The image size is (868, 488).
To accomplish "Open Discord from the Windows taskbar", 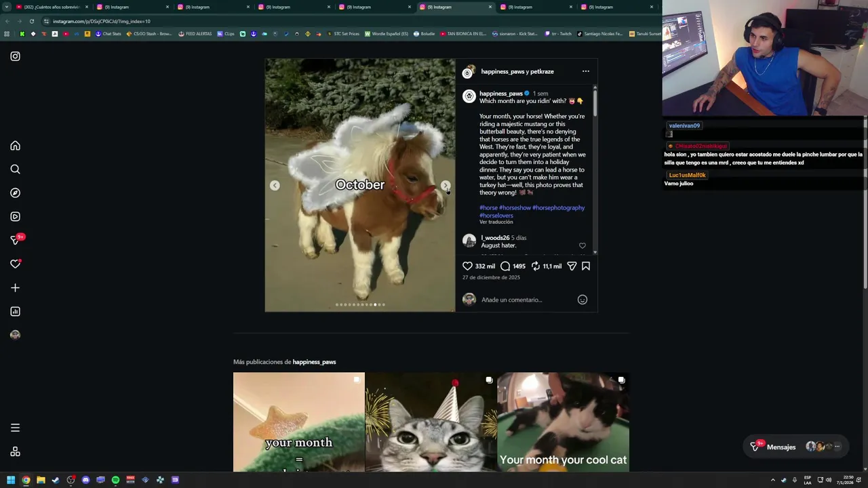I will 85,480.
